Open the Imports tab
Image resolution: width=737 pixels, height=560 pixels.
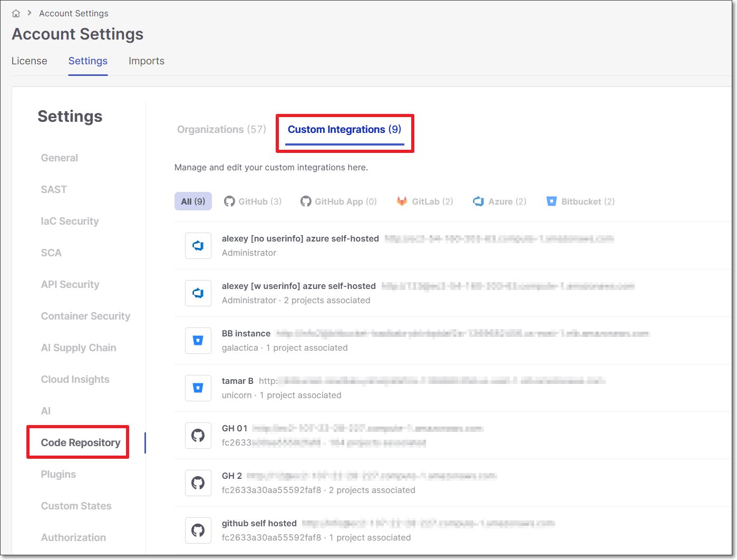coord(147,61)
